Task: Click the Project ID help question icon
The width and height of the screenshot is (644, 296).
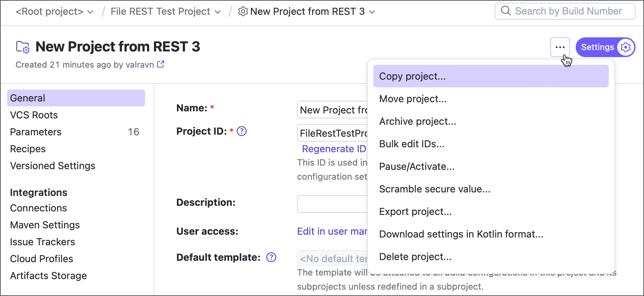Action: pos(242,131)
